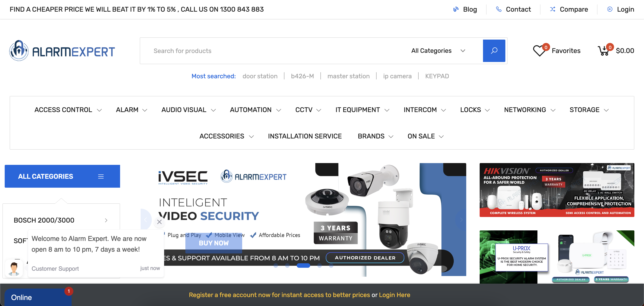Screen dimensions: 644x306
Task: Click the Compare shuffle icon
Action: (x=552, y=9)
